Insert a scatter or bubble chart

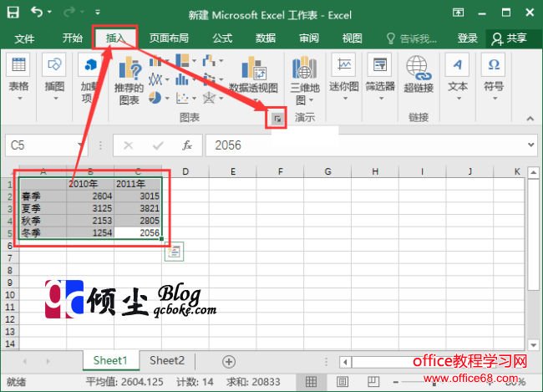click(182, 98)
